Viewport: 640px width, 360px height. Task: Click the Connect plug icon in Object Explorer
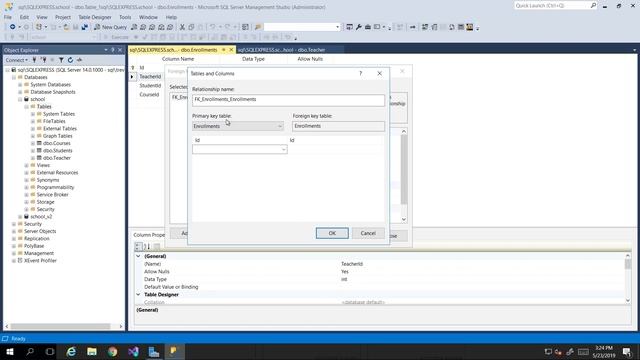coord(35,60)
